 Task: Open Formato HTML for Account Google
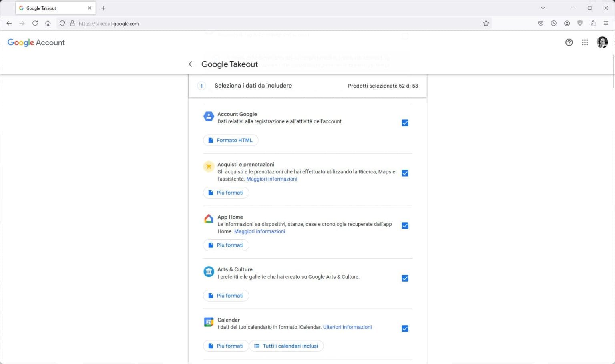coord(231,140)
